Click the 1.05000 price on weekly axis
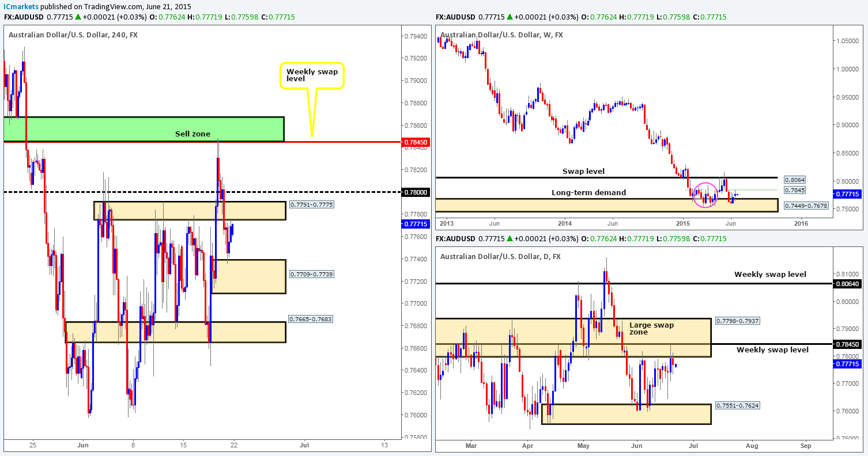The width and height of the screenshot is (868, 456). click(848, 41)
